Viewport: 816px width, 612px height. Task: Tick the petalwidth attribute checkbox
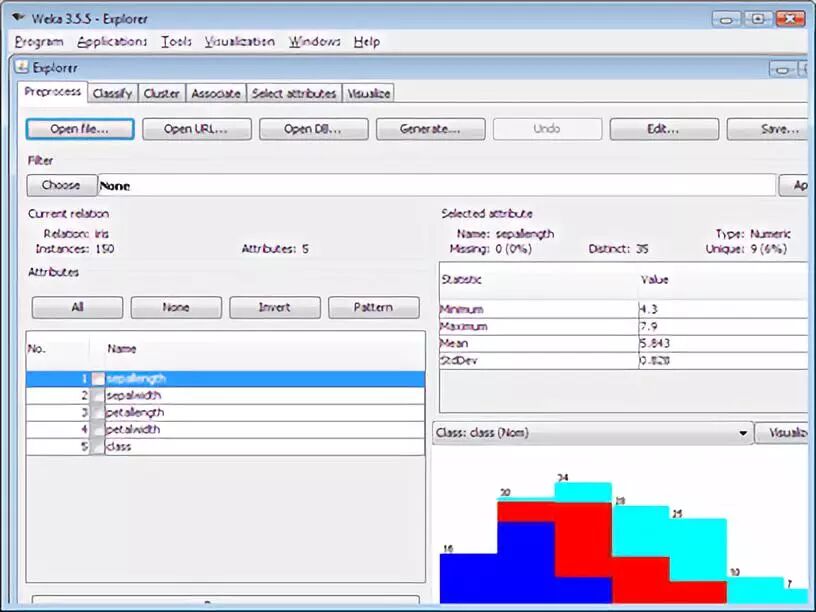pos(98,430)
